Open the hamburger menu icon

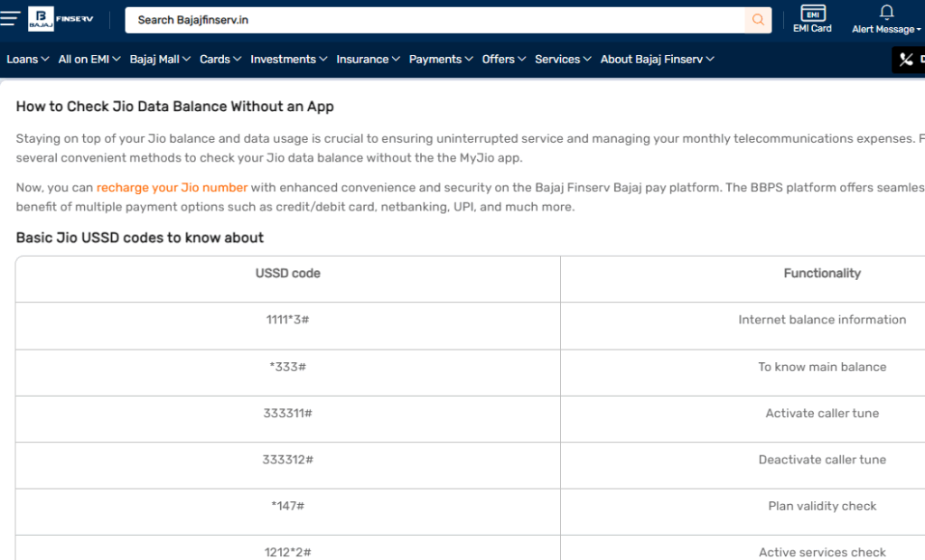pos(10,18)
